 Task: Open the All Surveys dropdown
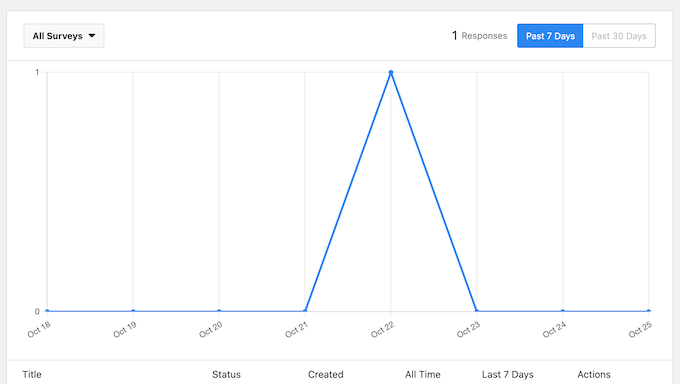click(x=64, y=36)
